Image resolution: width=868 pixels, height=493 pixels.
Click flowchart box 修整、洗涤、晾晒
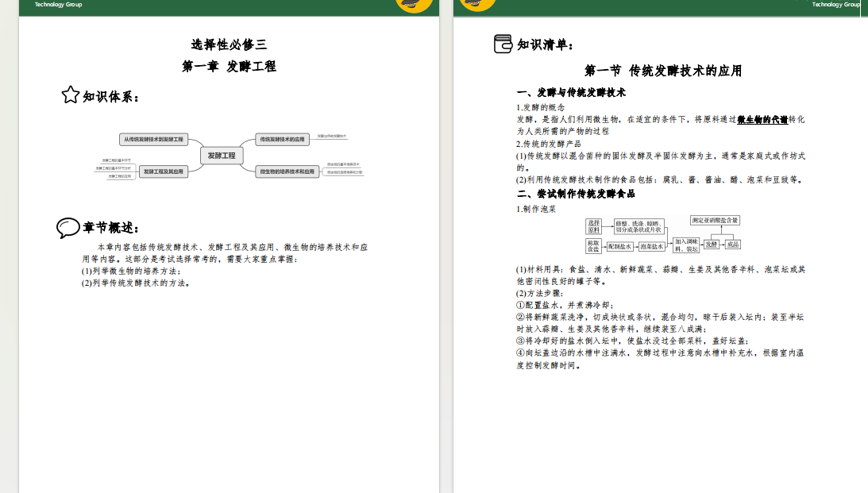pos(638,226)
